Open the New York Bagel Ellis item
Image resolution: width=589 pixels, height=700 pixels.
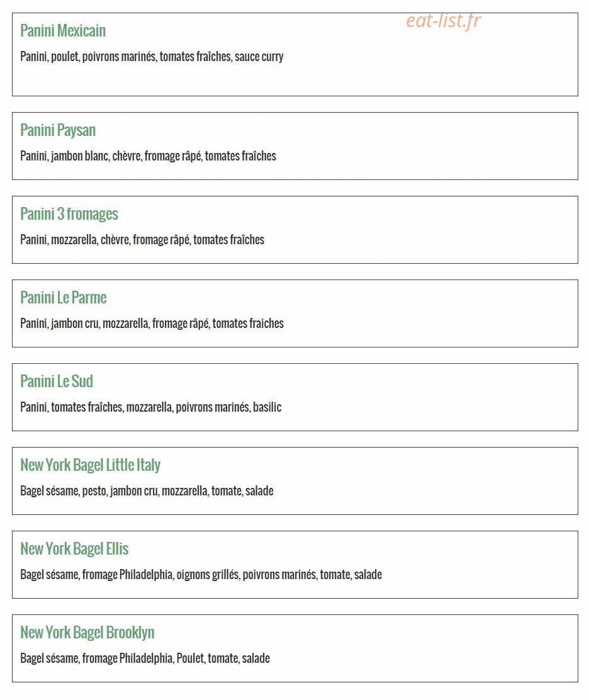coord(74,549)
